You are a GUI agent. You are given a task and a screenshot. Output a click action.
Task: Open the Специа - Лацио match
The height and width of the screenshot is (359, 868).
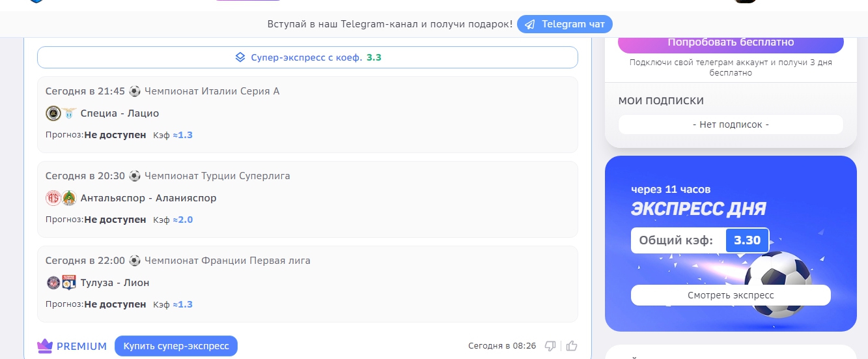[120, 113]
